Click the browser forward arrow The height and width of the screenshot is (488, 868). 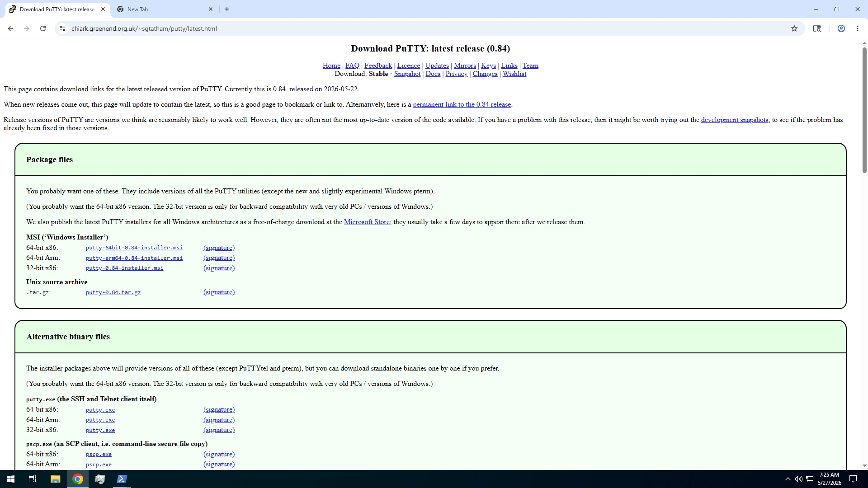27,28
